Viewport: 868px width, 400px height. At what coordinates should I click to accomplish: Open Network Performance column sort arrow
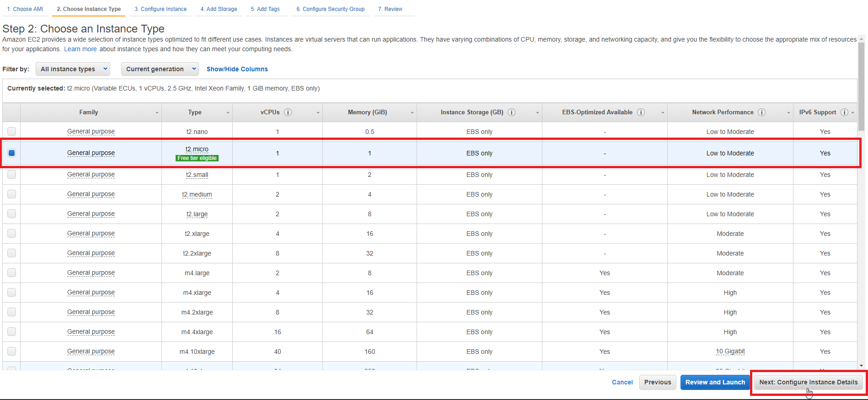pos(788,113)
